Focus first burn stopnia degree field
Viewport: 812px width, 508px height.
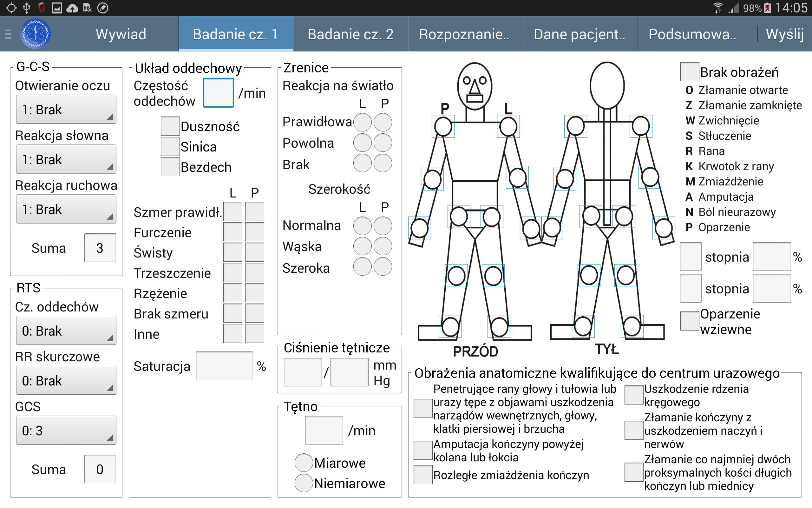pos(691,257)
